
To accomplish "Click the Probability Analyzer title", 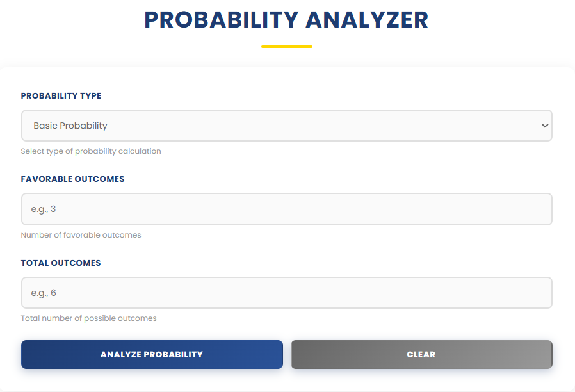I will (287, 20).
